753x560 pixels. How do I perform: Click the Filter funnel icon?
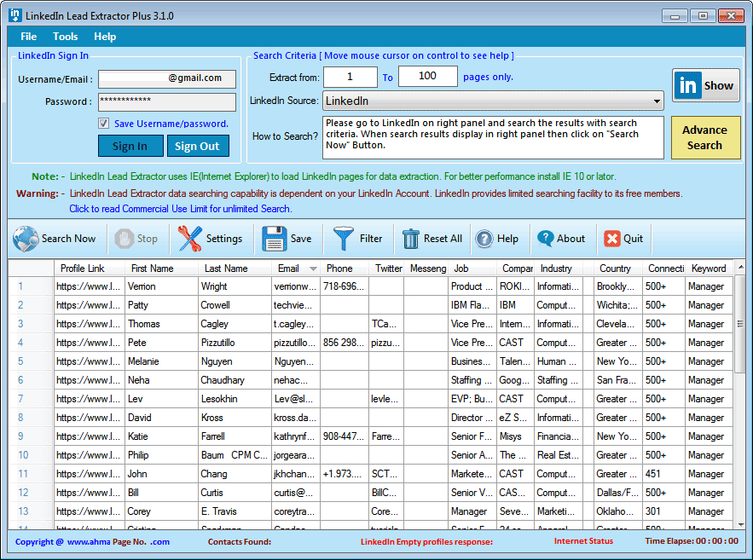[x=344, y=239]
